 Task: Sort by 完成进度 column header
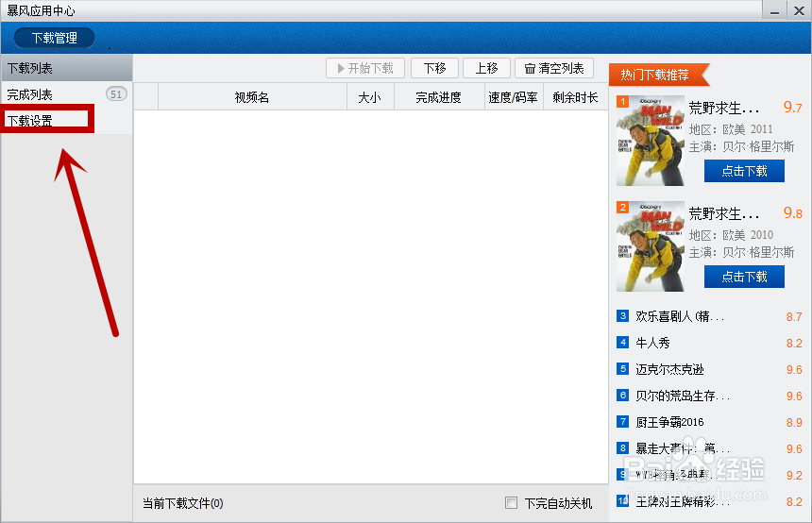439,97
